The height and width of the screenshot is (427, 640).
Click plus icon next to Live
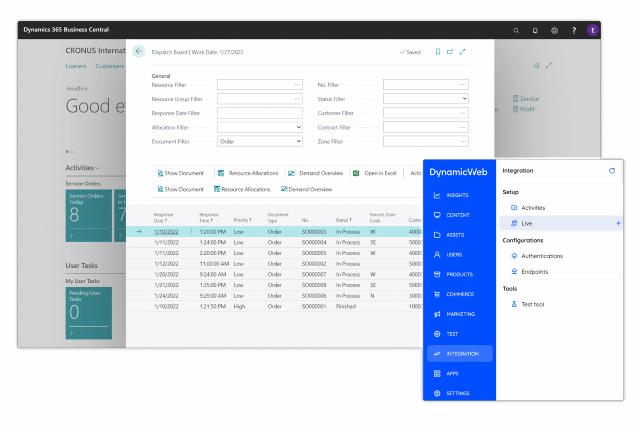(619, 222)
